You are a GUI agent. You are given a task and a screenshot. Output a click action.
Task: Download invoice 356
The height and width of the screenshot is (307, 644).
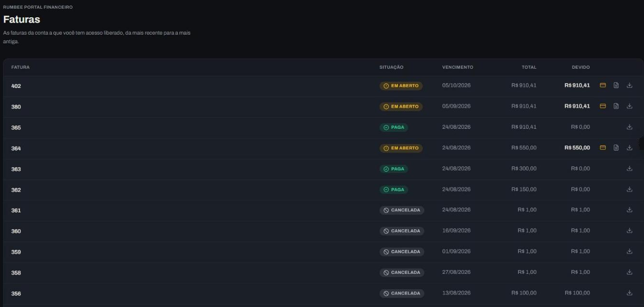(x=630, y=293)
